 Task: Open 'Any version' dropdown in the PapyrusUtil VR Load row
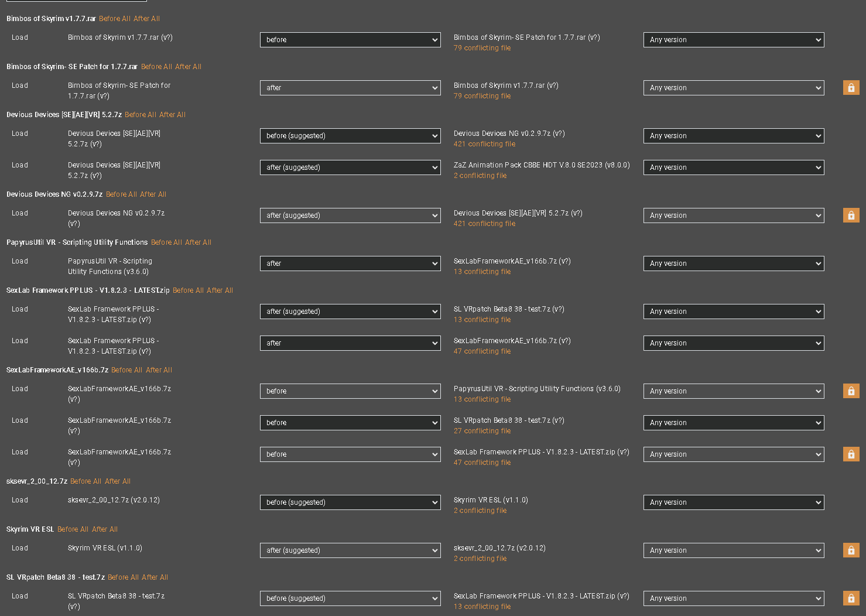click(734, 263)
